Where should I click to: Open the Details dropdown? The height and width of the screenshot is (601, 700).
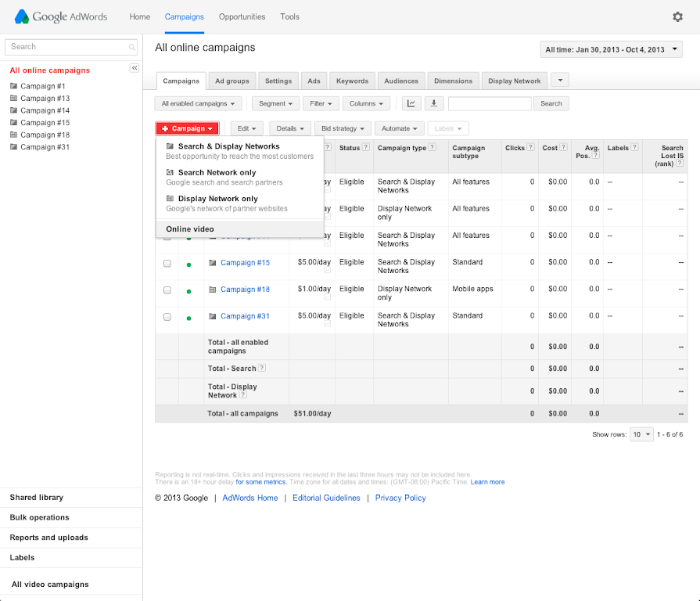(290, 128)
